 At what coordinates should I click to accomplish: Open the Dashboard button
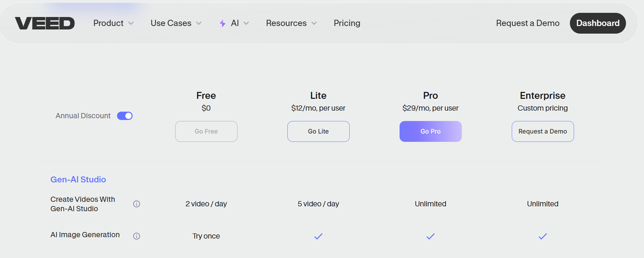click(x=598, y=23)
